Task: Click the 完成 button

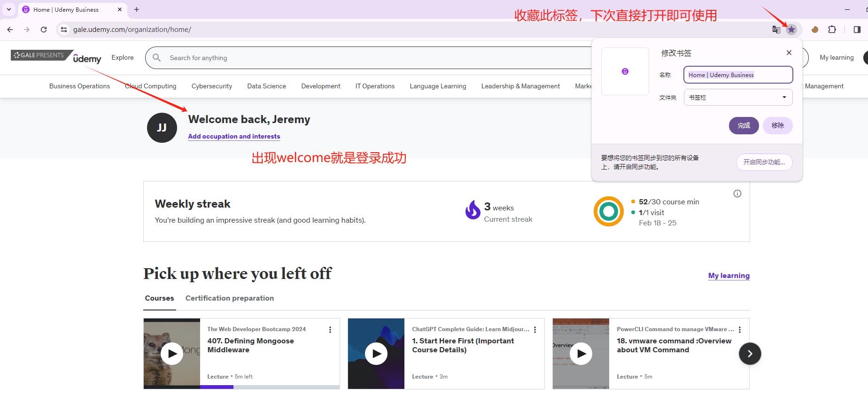Action: (x=744, y=125)
